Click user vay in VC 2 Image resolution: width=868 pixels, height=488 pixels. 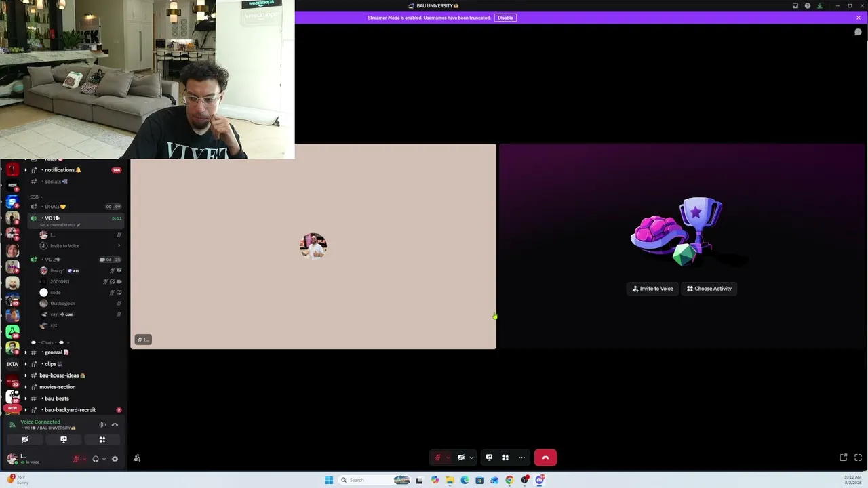tap(80, 314)
